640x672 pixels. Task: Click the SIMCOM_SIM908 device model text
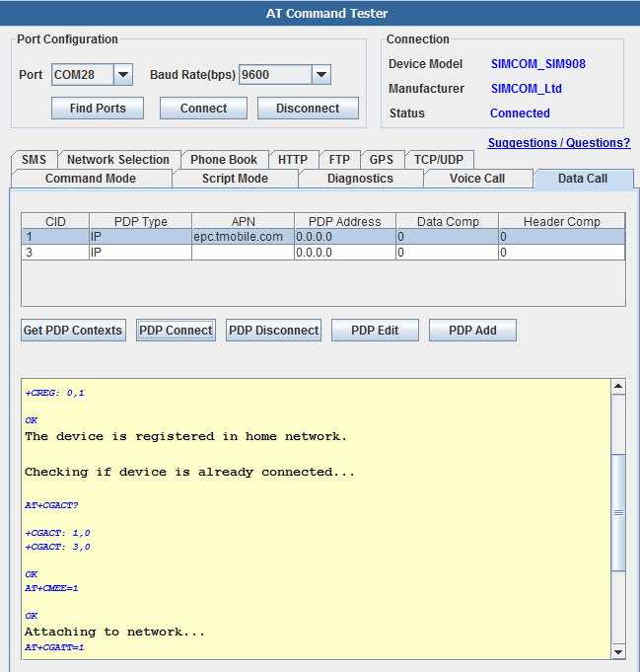click(538, 64)
